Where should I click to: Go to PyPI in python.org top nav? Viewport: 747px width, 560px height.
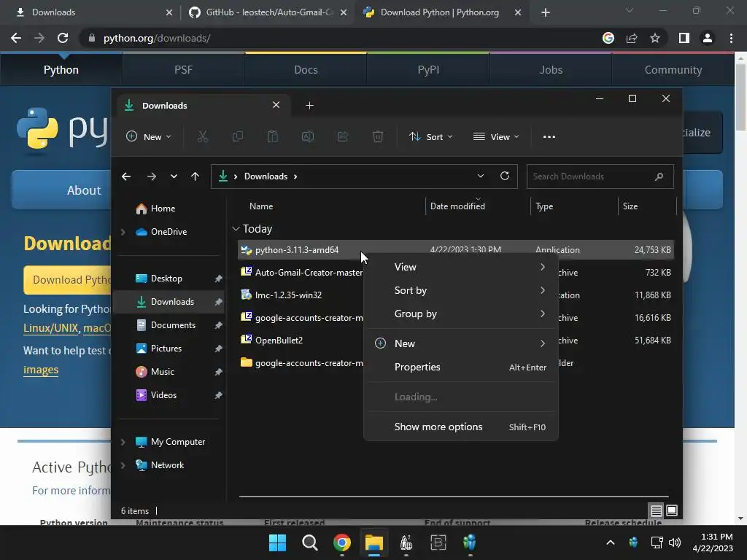428,69
